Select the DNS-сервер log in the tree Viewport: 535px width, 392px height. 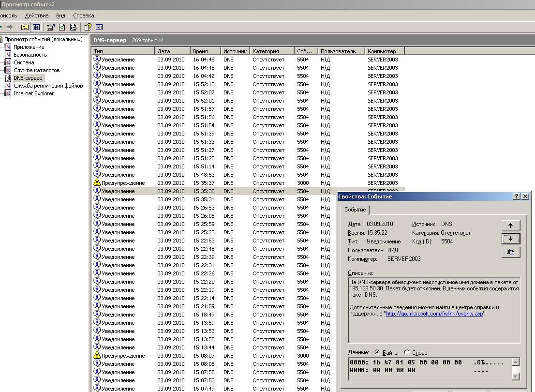click(28, 78)
